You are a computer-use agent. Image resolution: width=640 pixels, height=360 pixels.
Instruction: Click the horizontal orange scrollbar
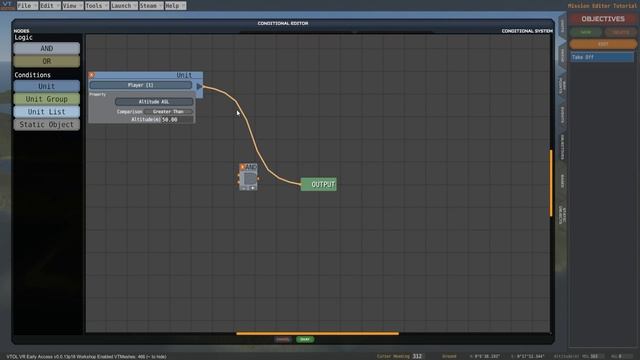click(318, 333)
